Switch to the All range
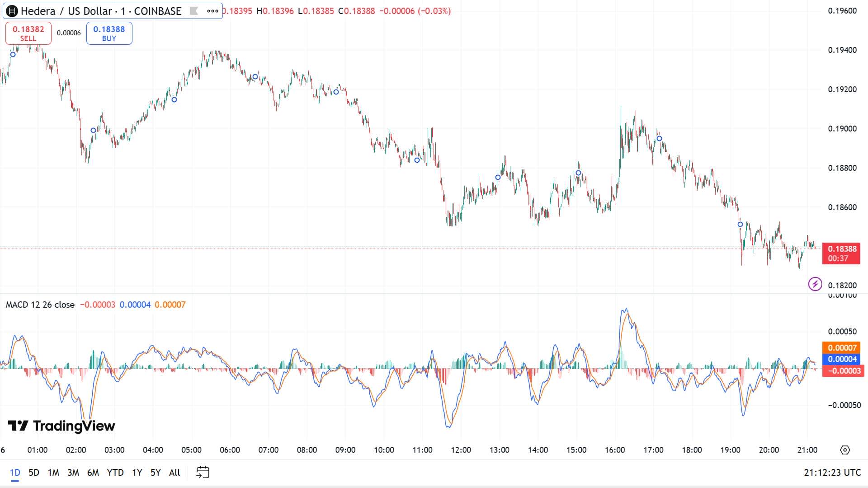This screenshot has width=868, height=488. pyautogui.click(x=175, y=472)
